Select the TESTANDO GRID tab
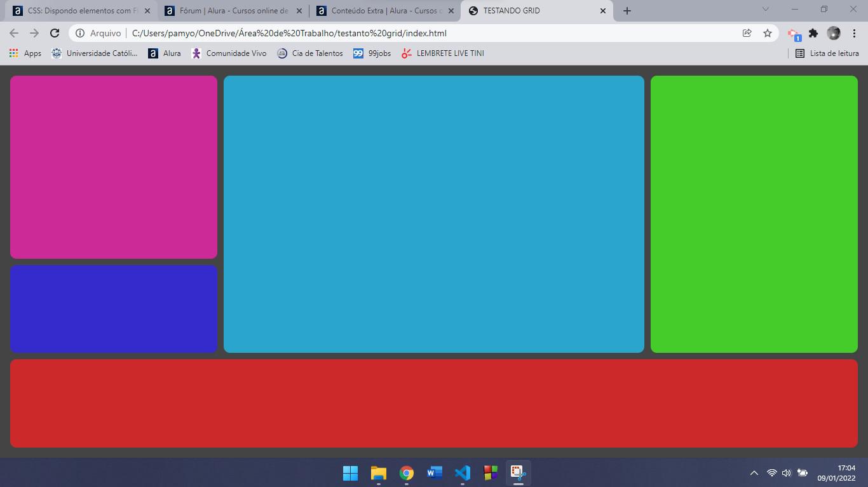This screenshot has height=487, width=868. [x=537, y=11]
